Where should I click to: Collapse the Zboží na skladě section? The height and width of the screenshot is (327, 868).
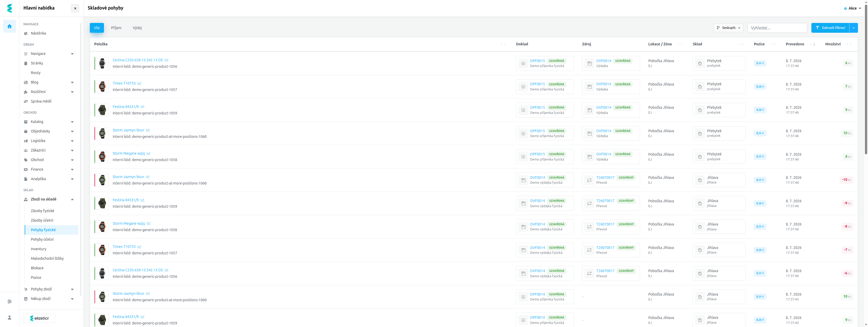(x=49, y=199)
